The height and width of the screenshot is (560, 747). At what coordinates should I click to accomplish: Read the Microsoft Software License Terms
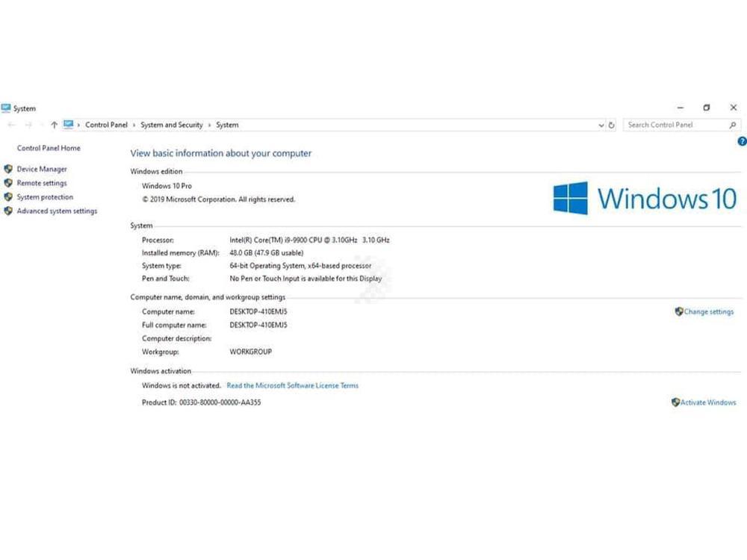coord(292,386)
